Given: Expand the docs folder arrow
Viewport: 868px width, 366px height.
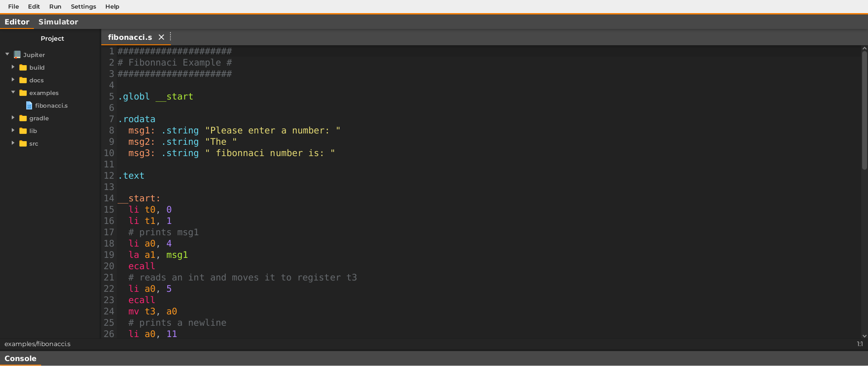Looking at the screenshot, I should pyautogui.click(x=13, y=80).
